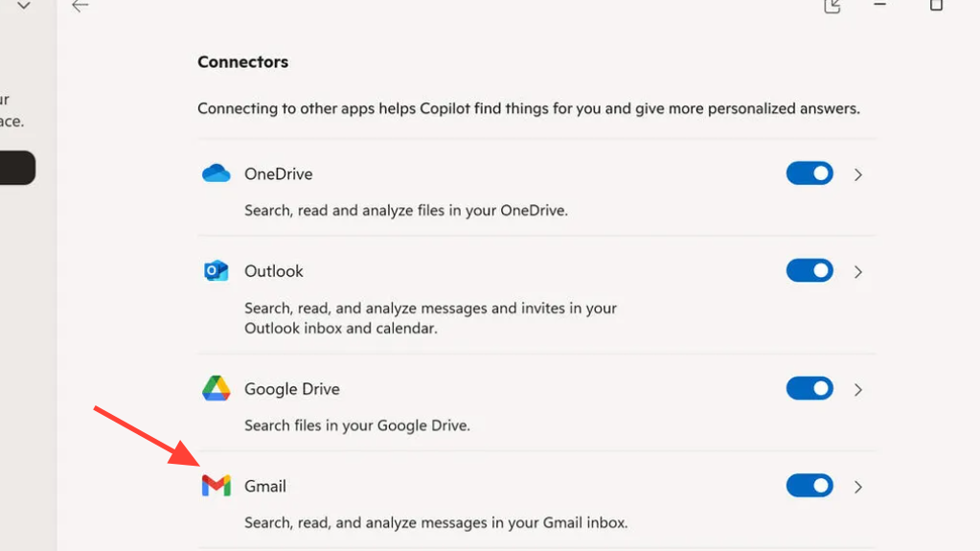Disable the OneDrive connector toggle
The width and height of the screenshot is (980, 551).
click(809, 173)
